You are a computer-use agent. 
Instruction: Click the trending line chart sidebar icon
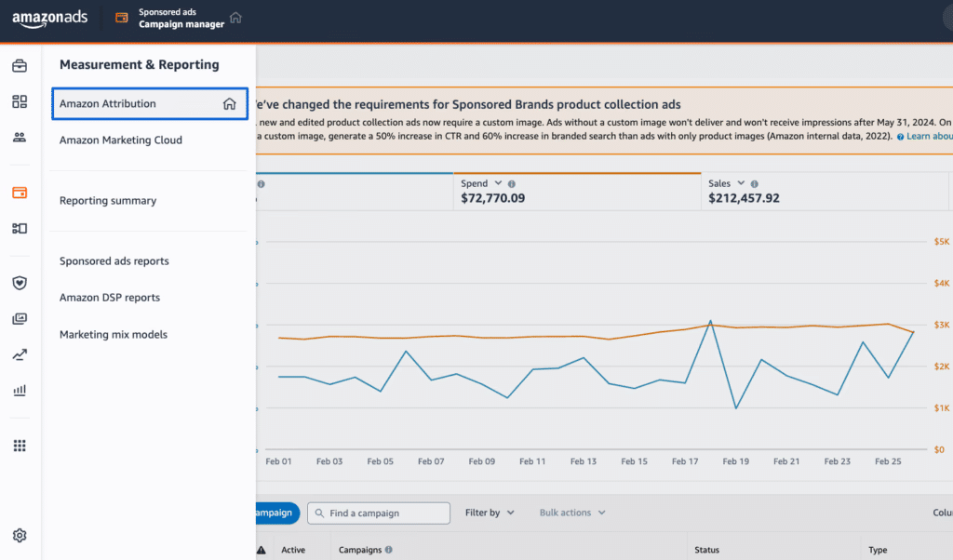tap(20, 354)
